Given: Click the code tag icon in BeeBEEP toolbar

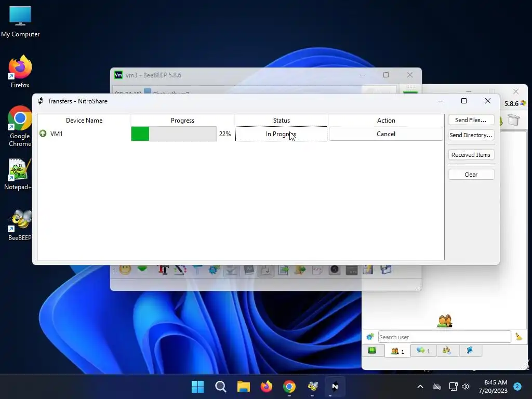Looking at the screenshot, I should tap(317, 270).
